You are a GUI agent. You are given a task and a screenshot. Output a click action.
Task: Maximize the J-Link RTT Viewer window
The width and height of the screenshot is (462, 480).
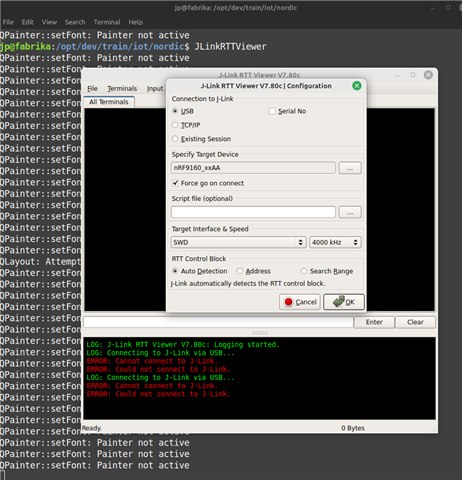pyautogui.click(x=413, y=75)
